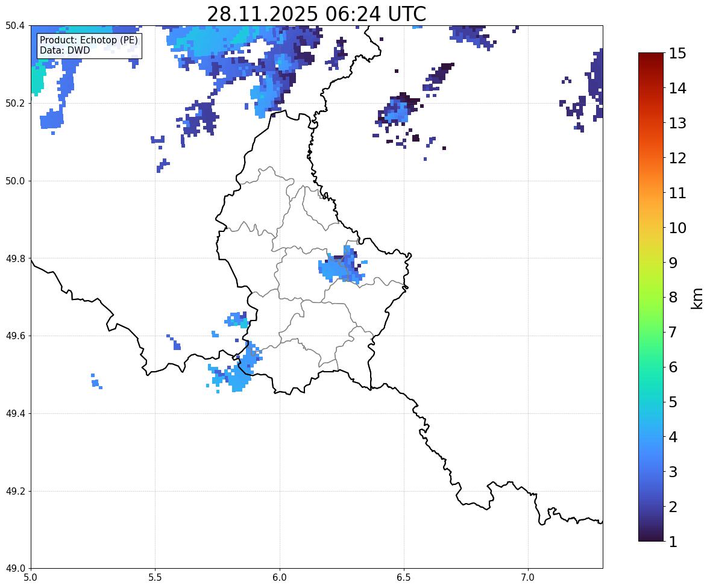Click colorbar tick label 8
This screenshot has width=710, height=588.
(673, 298)
